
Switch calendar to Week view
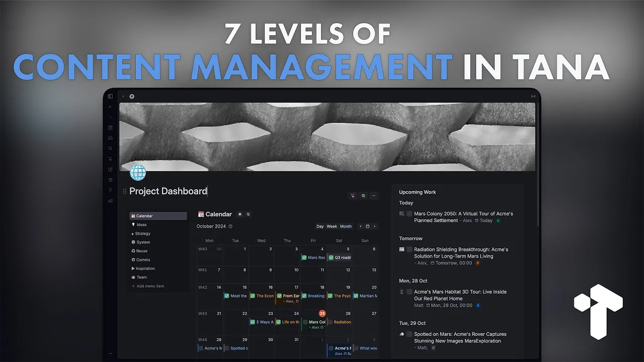pyautogui.click(x=332, y=226)
